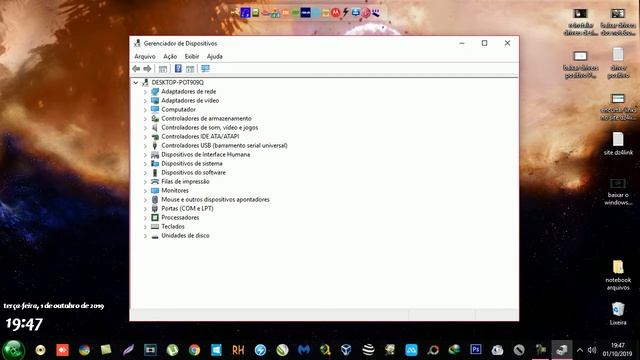
Task: Click the Device Manager title bar icon
Action: 137,43
